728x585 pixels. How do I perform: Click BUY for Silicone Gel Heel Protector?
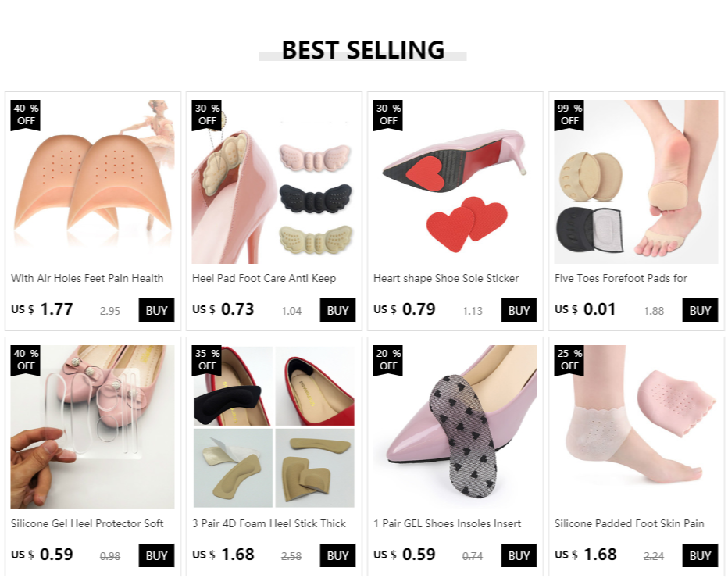[x=156, y=555]
